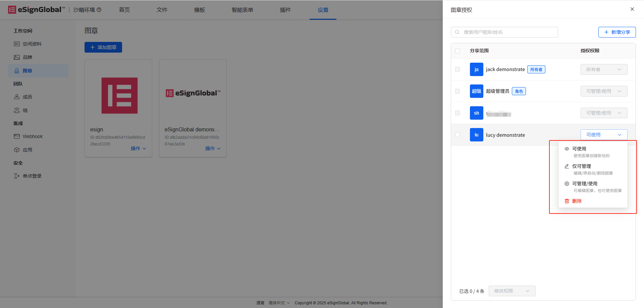Viewport: 644px width, 308px height.
Task: Click the 角色 tag badge
Action: (x=519, y=91)
